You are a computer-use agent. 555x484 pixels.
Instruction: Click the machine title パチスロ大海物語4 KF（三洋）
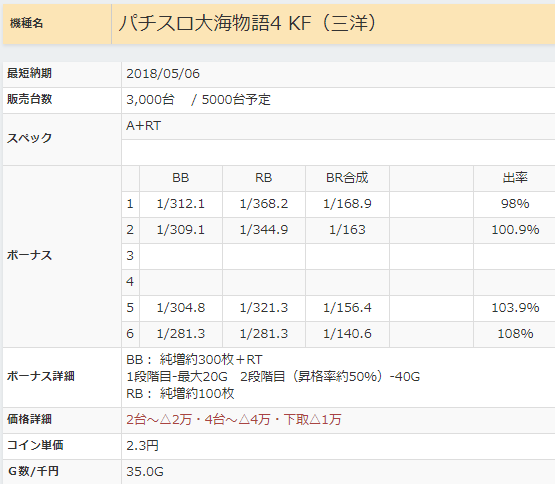[x=247, y=24]
